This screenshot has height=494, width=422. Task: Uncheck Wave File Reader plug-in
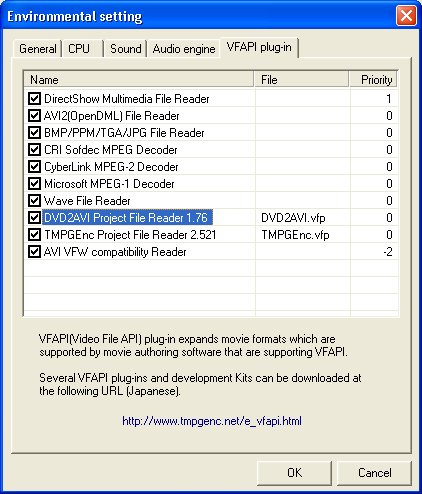pos(34,201)
